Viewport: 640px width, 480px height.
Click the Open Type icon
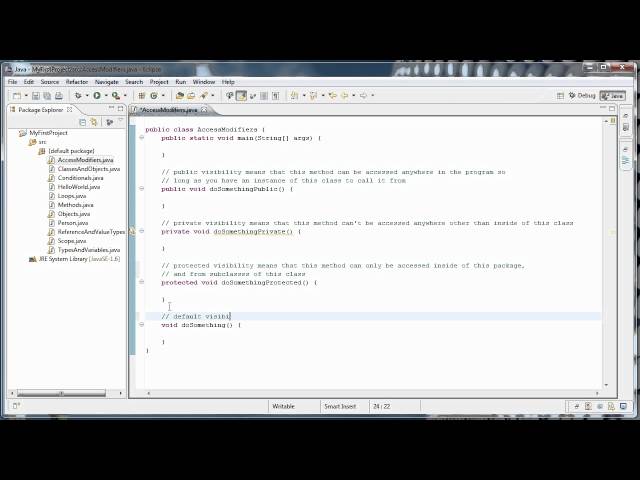[180, 96]
